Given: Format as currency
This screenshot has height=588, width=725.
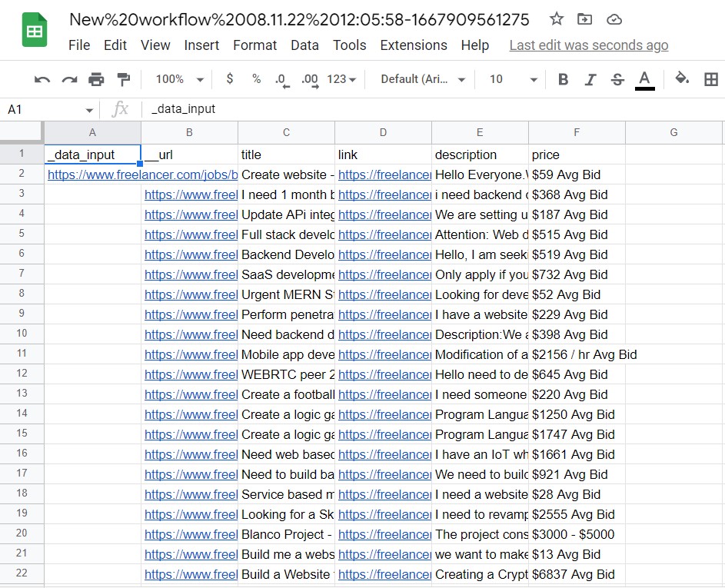Looking at the screenshot, I should [x=230, y=79].
